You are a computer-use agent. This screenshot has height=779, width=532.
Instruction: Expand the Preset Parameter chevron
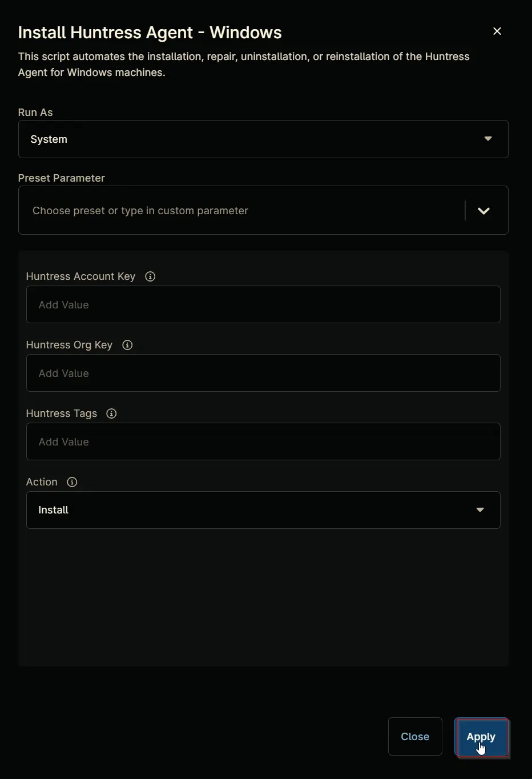click(x=483, y=211)
